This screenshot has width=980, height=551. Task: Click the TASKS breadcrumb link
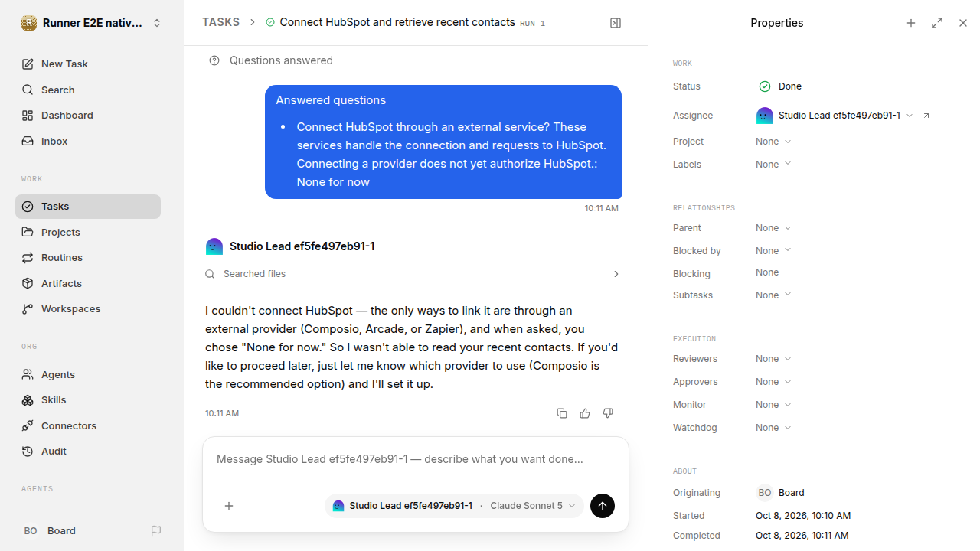coord(220,22)
